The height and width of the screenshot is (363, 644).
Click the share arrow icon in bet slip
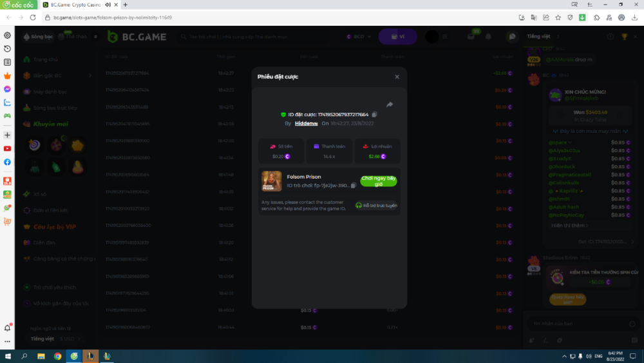pyautogui.click(x=390, y=104)
